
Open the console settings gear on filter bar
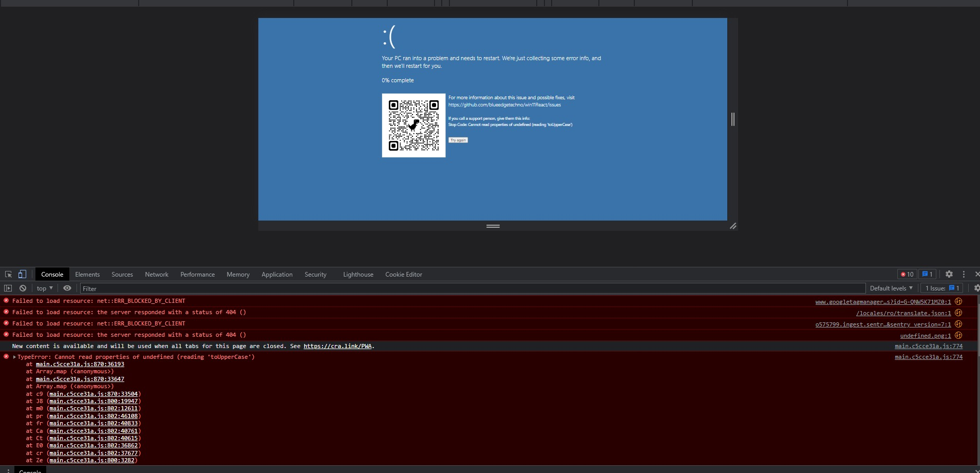[x=976, y=288]
